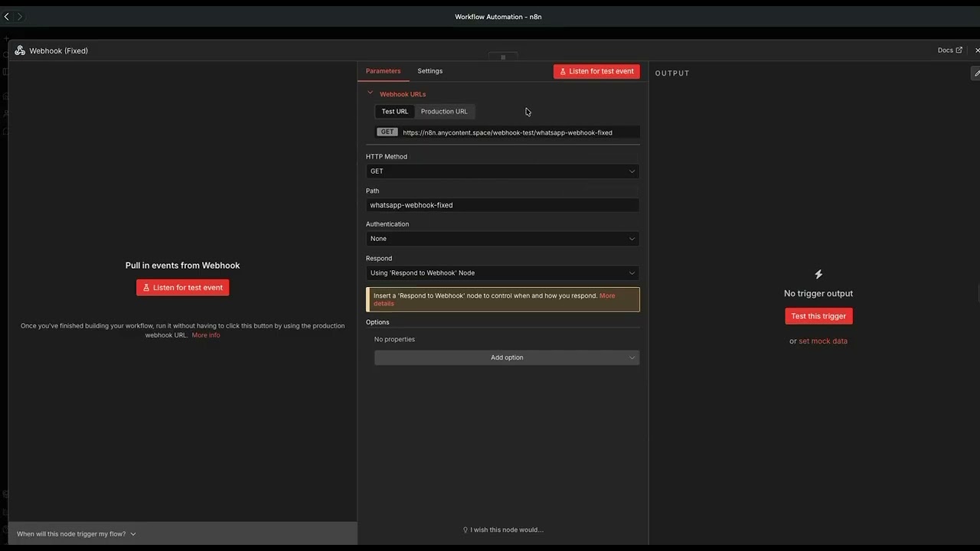
Task: Click I wish this node would... link
Action: point(503,530)
